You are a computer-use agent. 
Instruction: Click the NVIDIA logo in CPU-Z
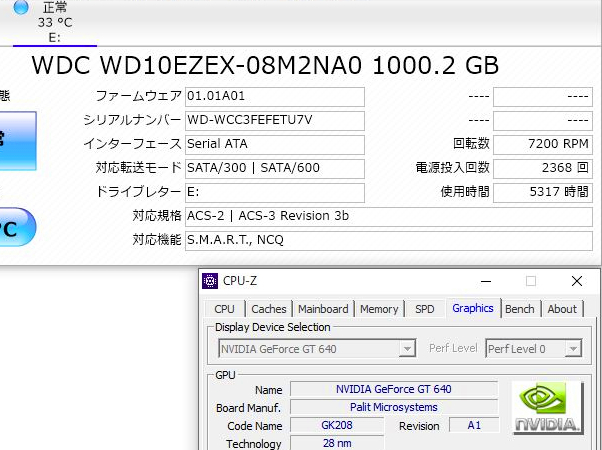point(548,408)
